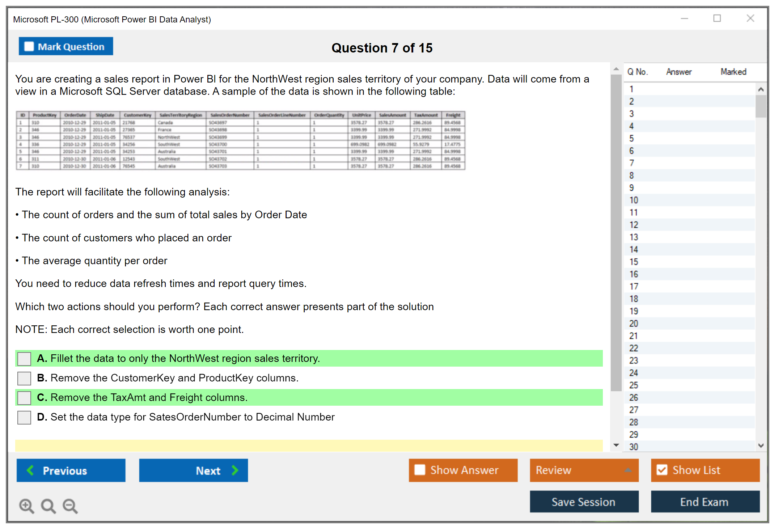Click the green left arrow on Previous

point(31,470)
